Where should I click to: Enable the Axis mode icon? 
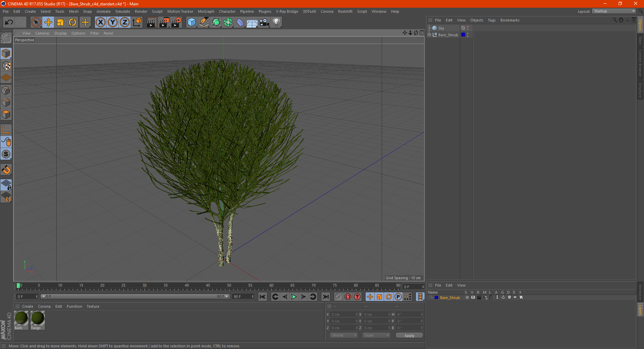pos(6,130)
